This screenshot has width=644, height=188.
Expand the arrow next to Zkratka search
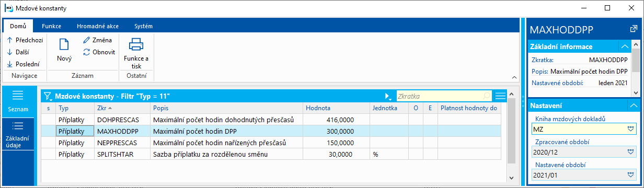click(x=388, y=97)
